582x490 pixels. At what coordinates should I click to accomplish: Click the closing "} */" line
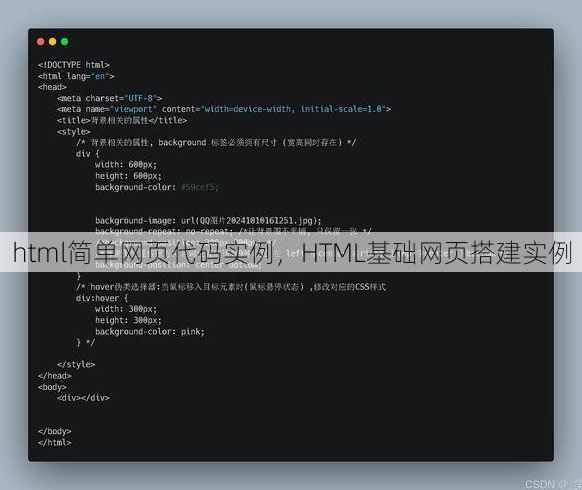click(x=85, y=342)
